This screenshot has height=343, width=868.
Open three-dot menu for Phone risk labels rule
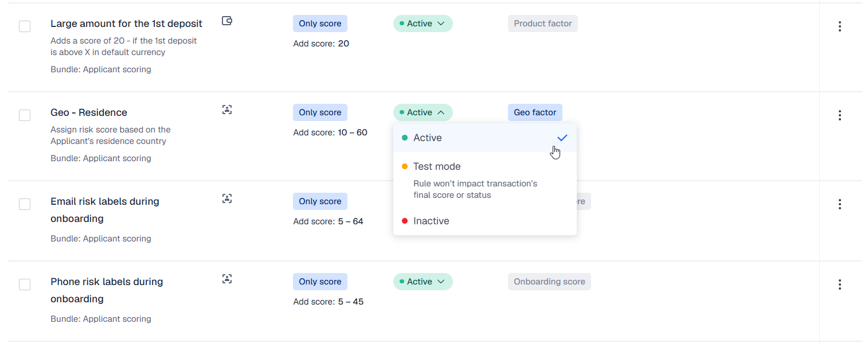[839, 284]
